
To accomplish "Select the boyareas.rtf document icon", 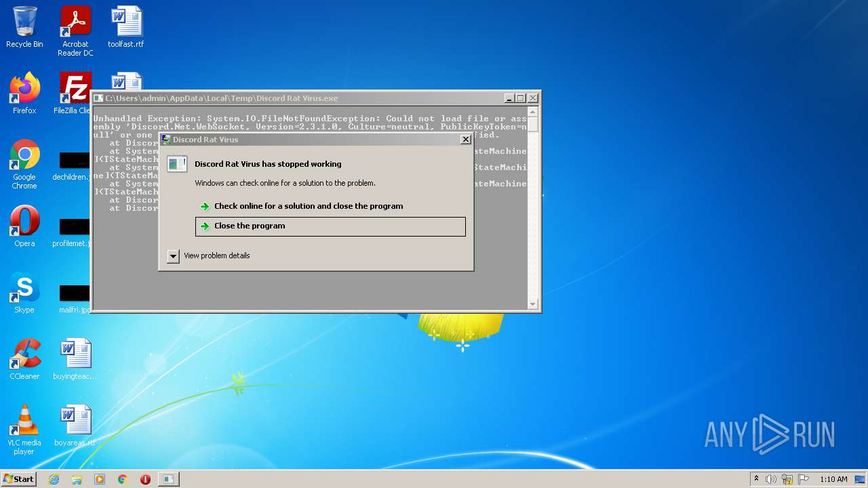I will [x=75, y=426].
